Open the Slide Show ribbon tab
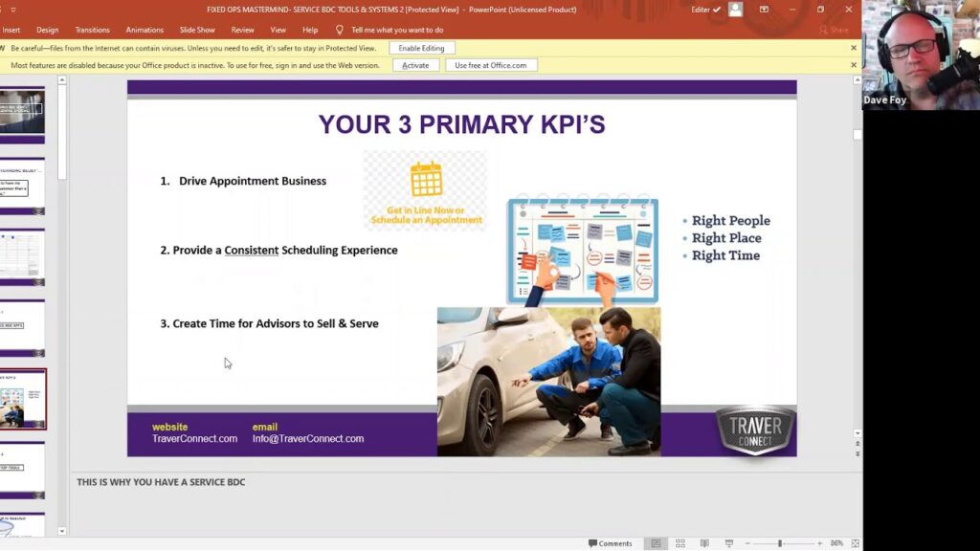The width and height of the screenshot is (980, 551). click(x=197, y=30)
